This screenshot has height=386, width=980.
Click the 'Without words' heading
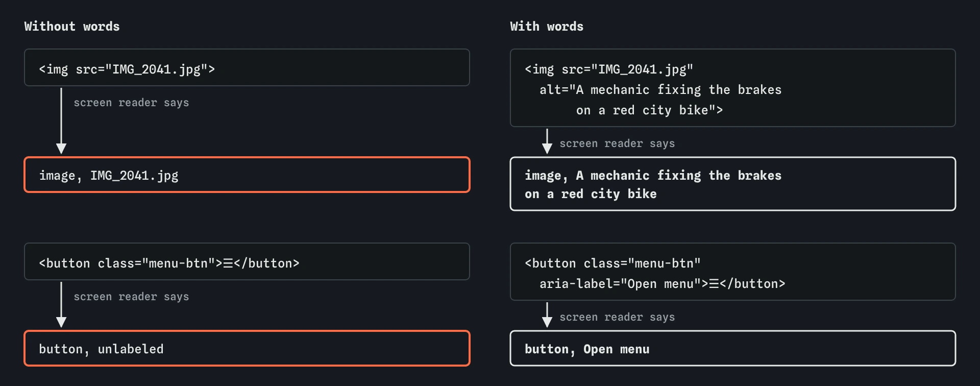click(x=72, y=27)
